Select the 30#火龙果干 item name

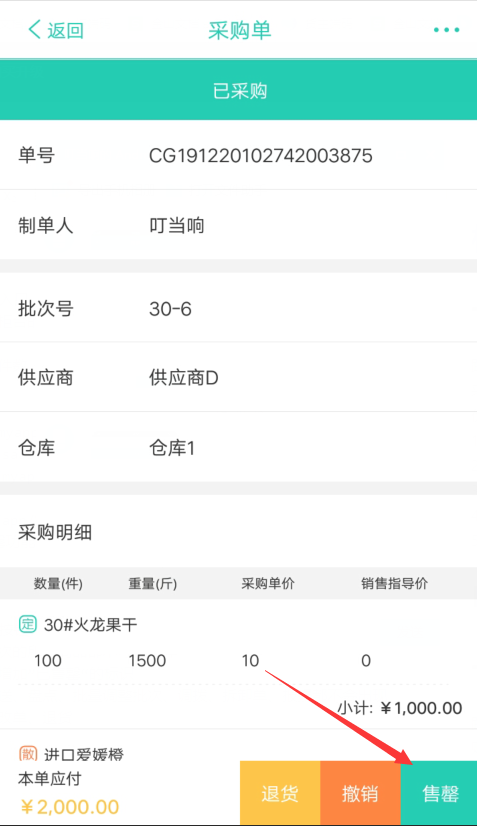click(91, 625)
